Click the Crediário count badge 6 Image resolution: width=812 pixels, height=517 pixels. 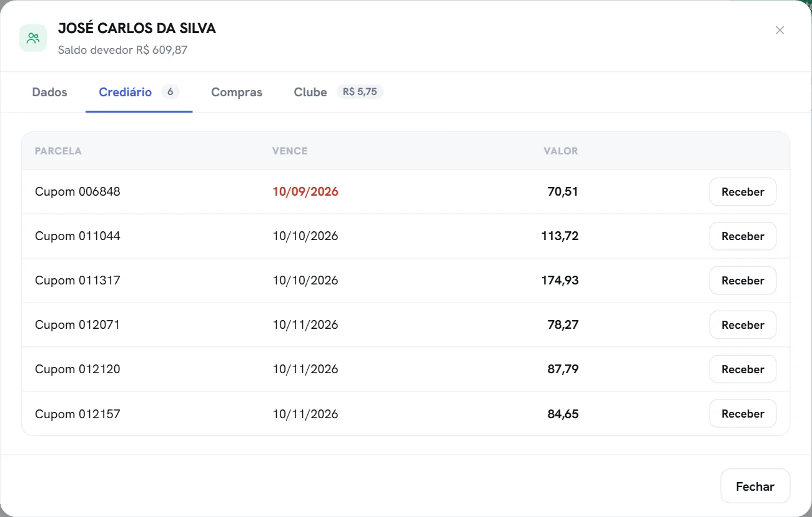click(170, 92)
